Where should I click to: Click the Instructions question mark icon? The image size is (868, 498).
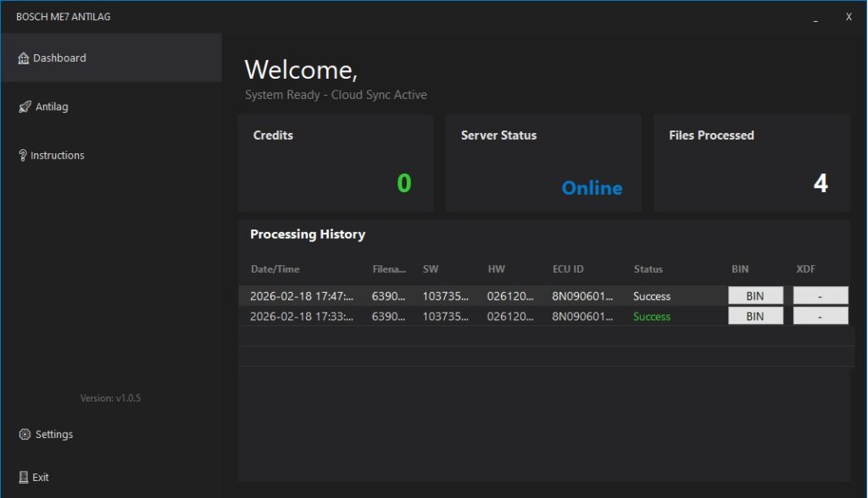pyautogui.click(x=23, y=156)
